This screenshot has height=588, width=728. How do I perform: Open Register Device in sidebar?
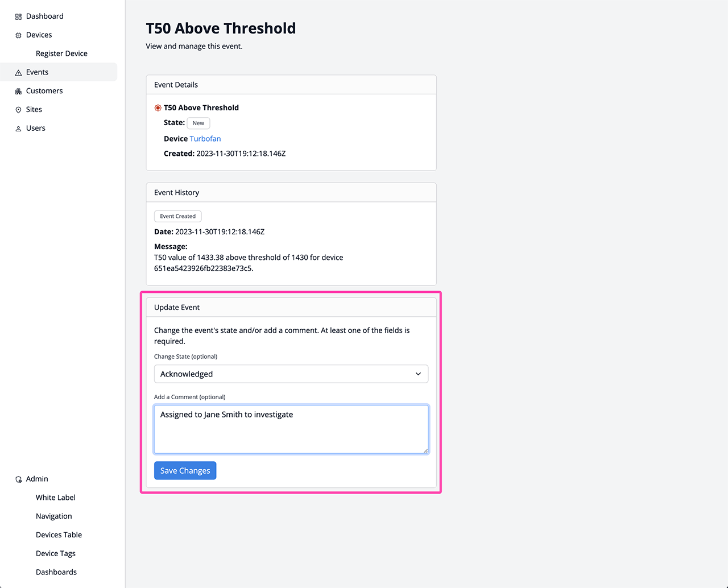coord(61,53)
